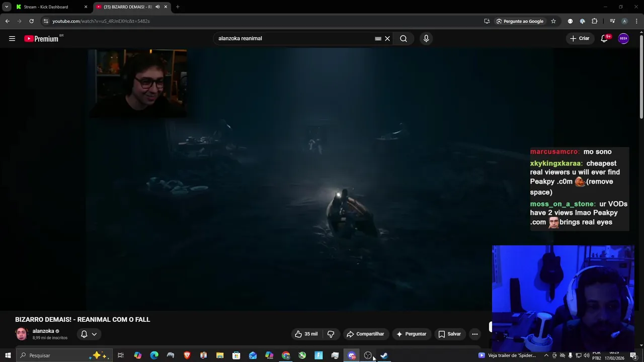The image size is (644, 362).
Task: Open the tab search dropdown arrow
Action: click(6, 7)
